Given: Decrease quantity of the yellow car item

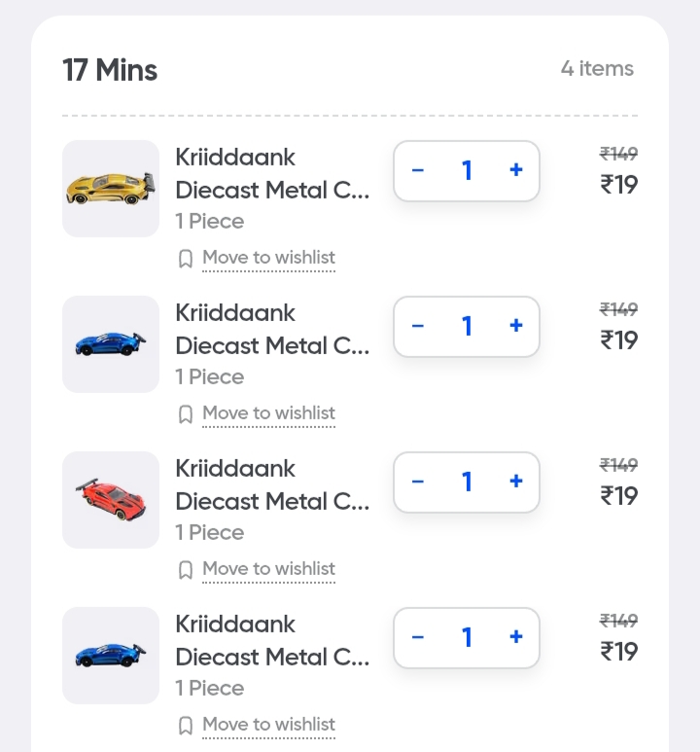Looking at the screenshot, I should point(418,170).
